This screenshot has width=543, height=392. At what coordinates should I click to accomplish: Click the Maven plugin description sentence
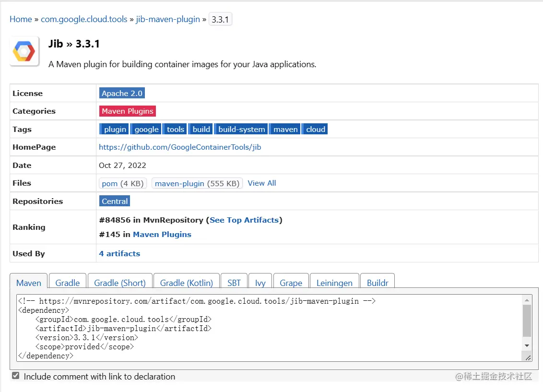pyautogui.click(x=182, y=64)
